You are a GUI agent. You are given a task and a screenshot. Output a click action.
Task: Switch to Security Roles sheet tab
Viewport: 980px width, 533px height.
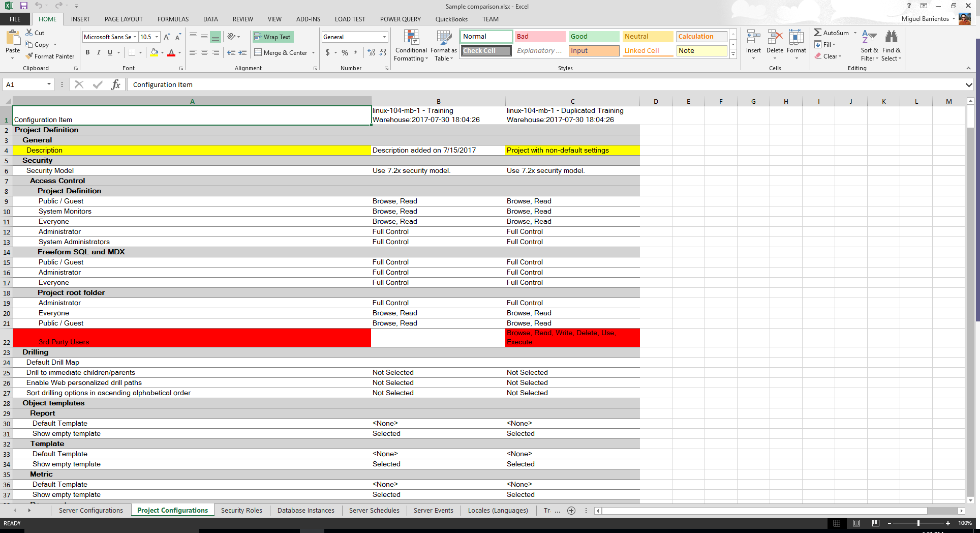click(x=241, y=511)
